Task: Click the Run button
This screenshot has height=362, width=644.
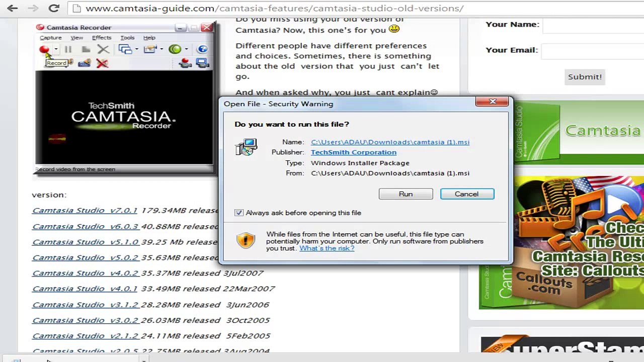Action: (406, 194)
